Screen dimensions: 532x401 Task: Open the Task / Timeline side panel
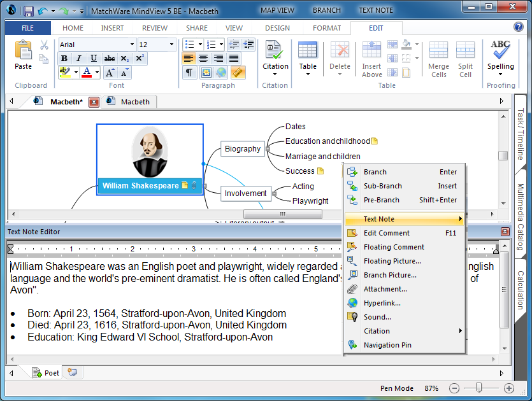point(521,134)
